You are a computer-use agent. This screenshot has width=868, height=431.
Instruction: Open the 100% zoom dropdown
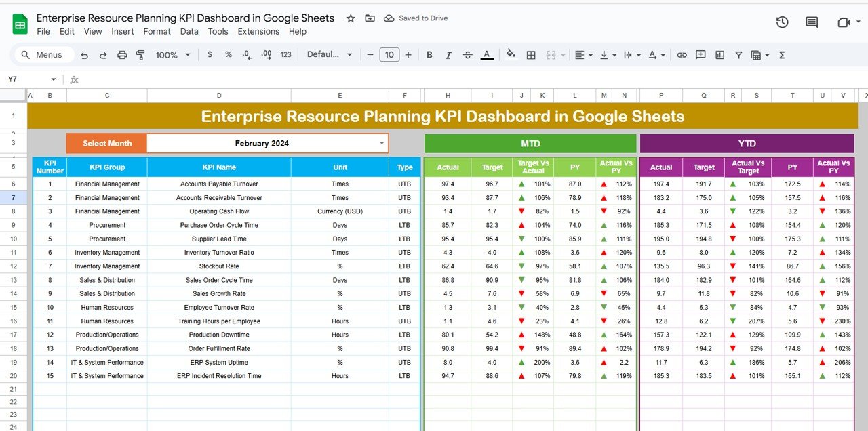(x=172, y=55)
